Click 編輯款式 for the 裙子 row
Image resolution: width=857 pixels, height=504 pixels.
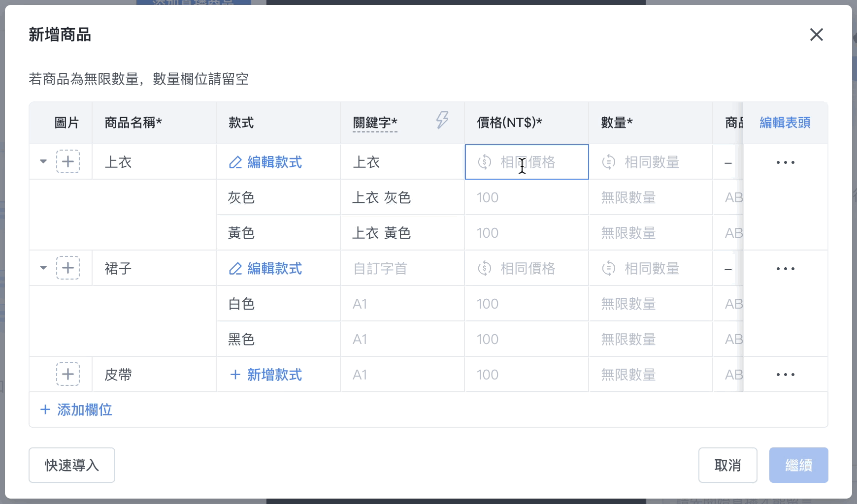click(265, 268)
